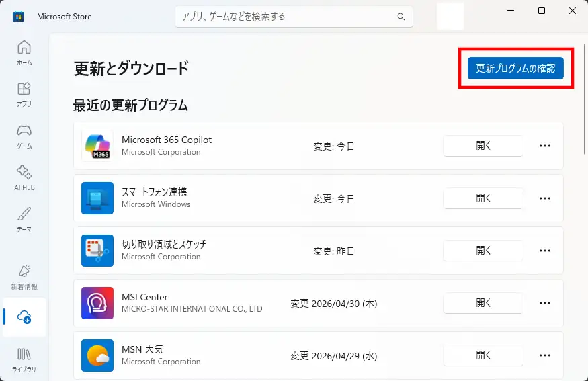Viewport: 588px width, 381px height.
Task: Click 更新プログラムの確認 button
Action: coord(515,69)
